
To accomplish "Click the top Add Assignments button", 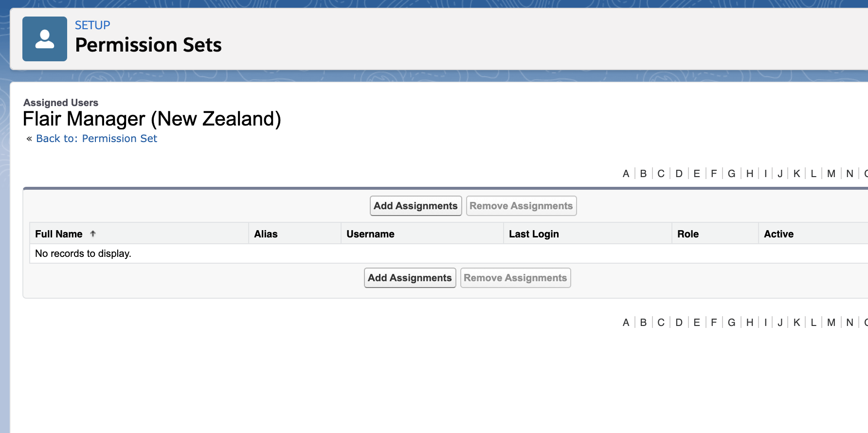I will click(x=416, y=206).
